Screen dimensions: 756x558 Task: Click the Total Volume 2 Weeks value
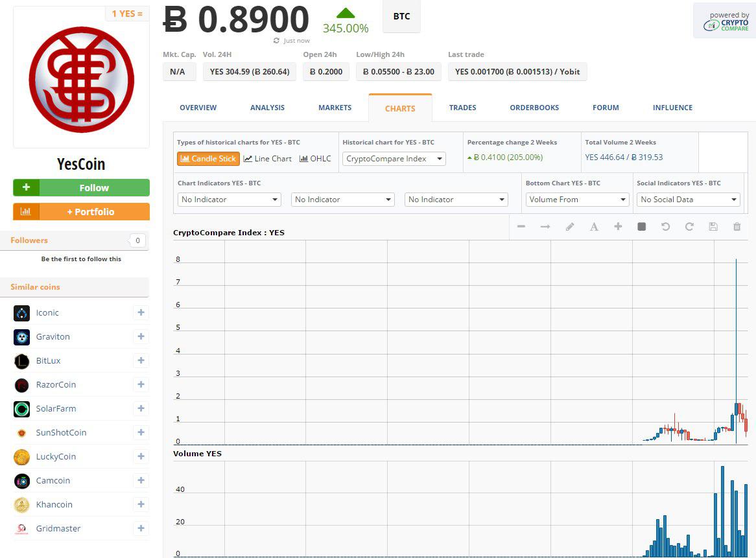pyautogui.click(x=624, y=157)
